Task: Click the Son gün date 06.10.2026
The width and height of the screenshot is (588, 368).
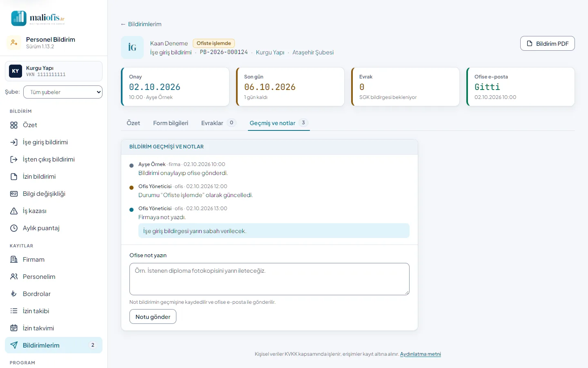Action: 270,87
